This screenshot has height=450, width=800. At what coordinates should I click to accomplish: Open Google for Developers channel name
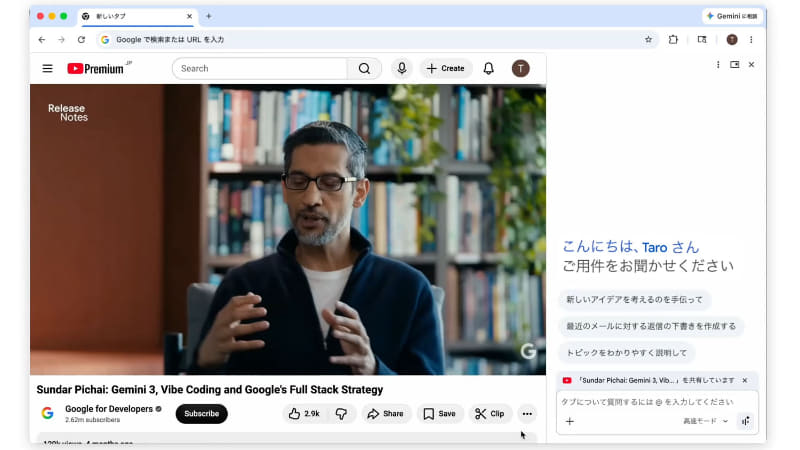tap(109, 409)
